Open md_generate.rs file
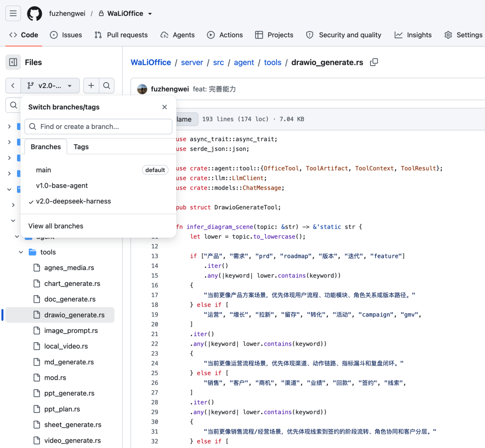Image resolution: width=485 pixels, height=448 pixels. coord(69,362)
